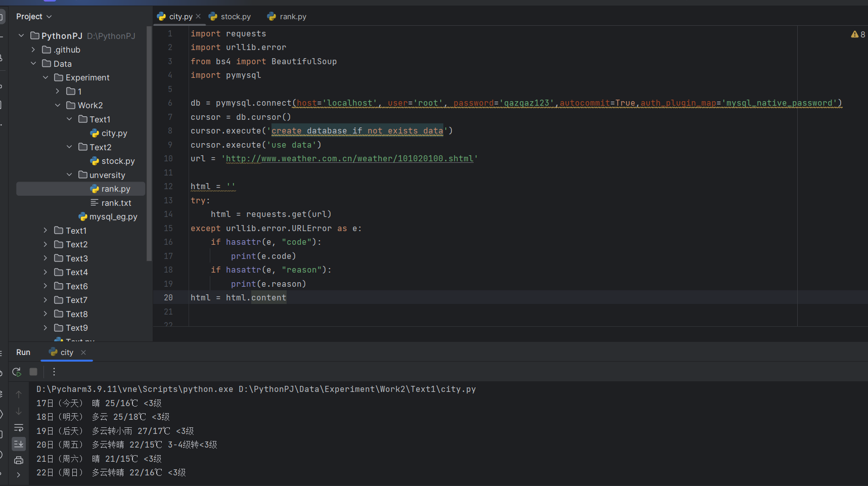Image resolution: width=868 pixels, height=486 pixels.
Task: Click line number 20 in the gutter
Action: [x=168, y=298]
